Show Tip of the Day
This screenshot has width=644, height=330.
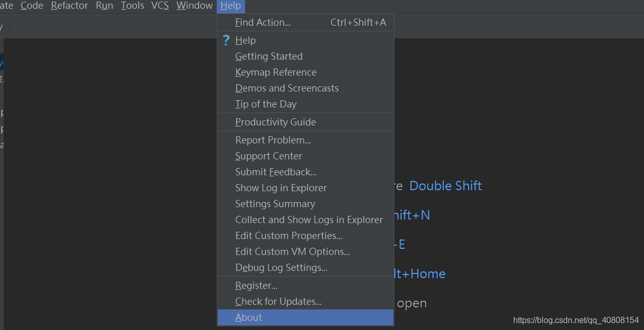tap(266, 104)
